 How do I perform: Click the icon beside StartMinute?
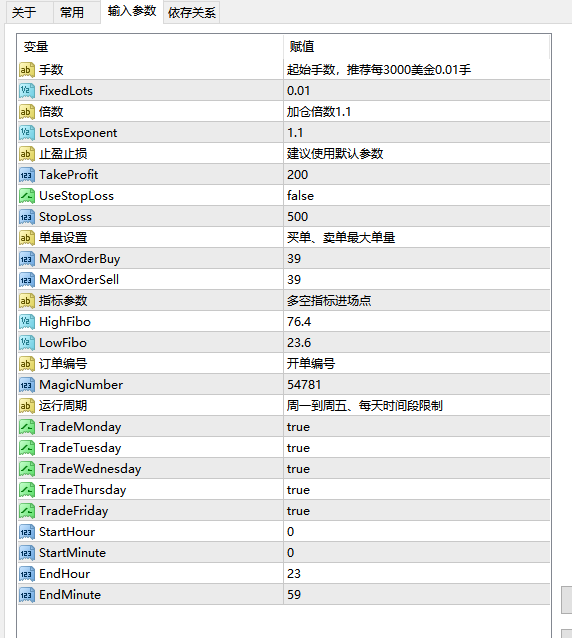click(x=26, y=553)
